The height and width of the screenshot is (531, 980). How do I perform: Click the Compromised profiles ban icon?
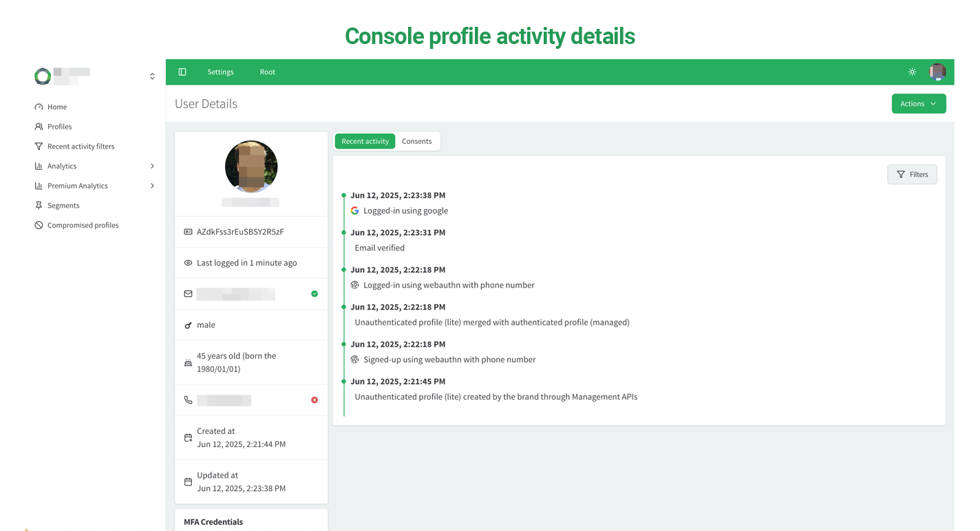39,226
